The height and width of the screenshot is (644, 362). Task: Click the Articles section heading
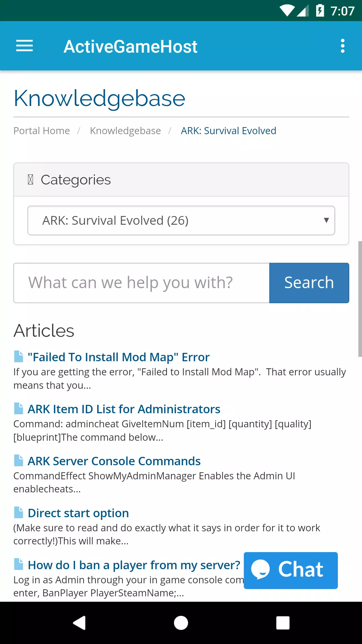[x=44, y=330]
